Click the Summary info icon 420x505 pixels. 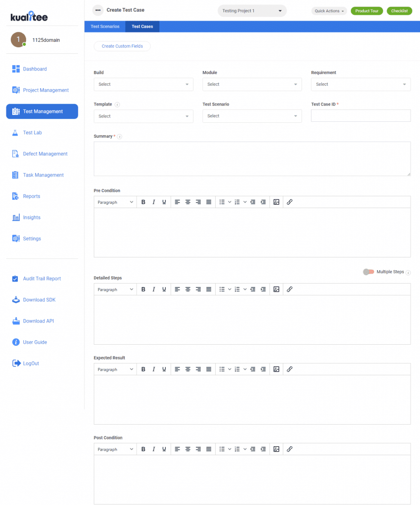(x=119, y=137)
